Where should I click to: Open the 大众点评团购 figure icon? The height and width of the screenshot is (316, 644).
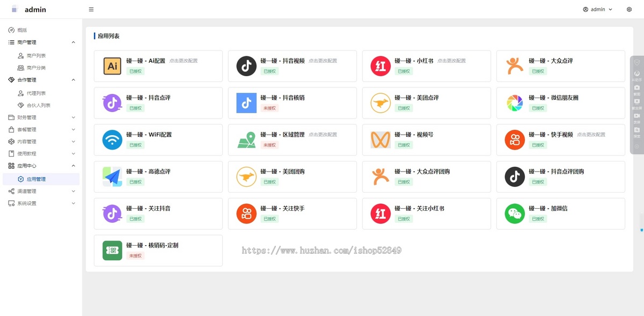coord(380,177)
